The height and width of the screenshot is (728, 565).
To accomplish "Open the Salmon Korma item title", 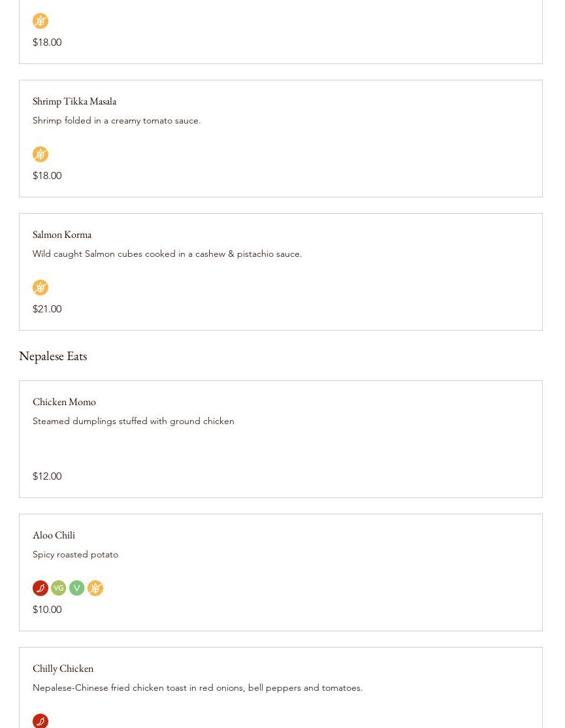I will tap(61, 235).
